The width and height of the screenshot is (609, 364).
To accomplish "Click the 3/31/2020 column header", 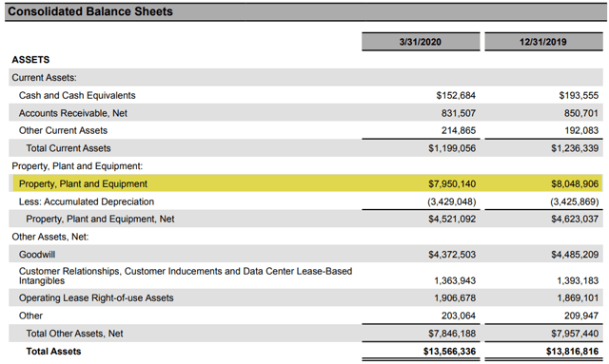I will (421, 42).
